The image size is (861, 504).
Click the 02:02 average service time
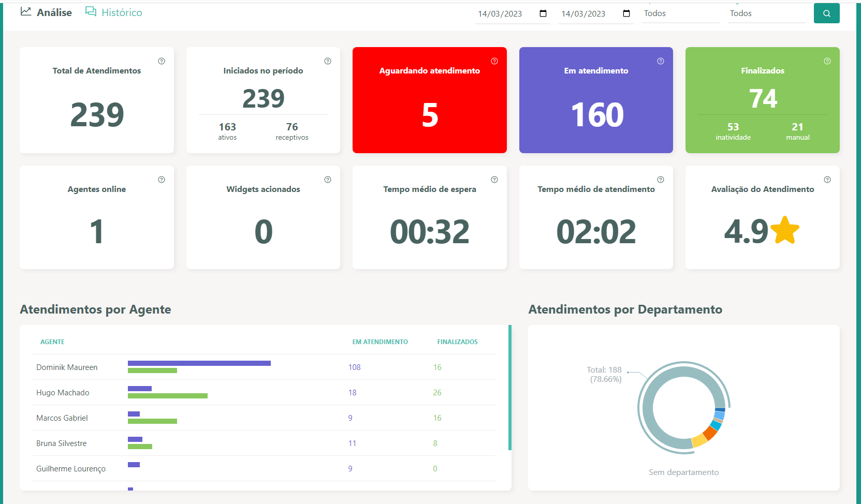(596, 231)
